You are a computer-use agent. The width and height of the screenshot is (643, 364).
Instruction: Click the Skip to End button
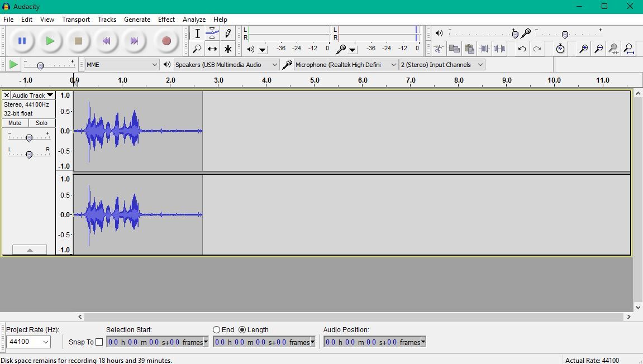point(134,41)
